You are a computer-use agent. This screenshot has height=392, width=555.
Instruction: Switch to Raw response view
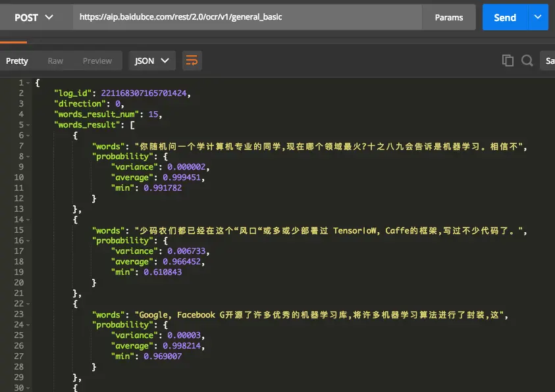[x=55, y=61]
